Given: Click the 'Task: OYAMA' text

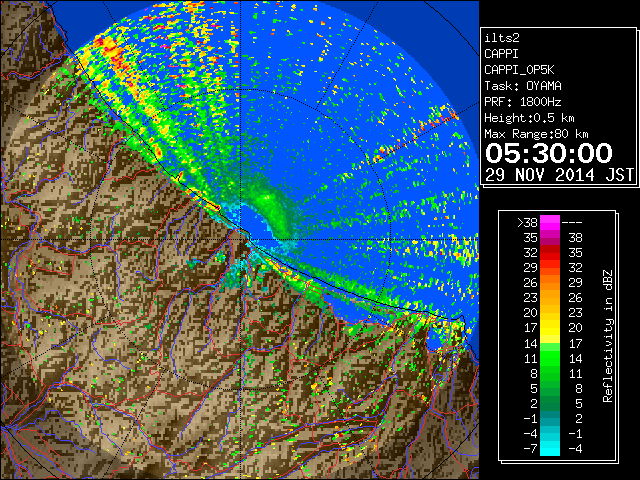Looking at the screenshot, I should [x=523, y=86].
